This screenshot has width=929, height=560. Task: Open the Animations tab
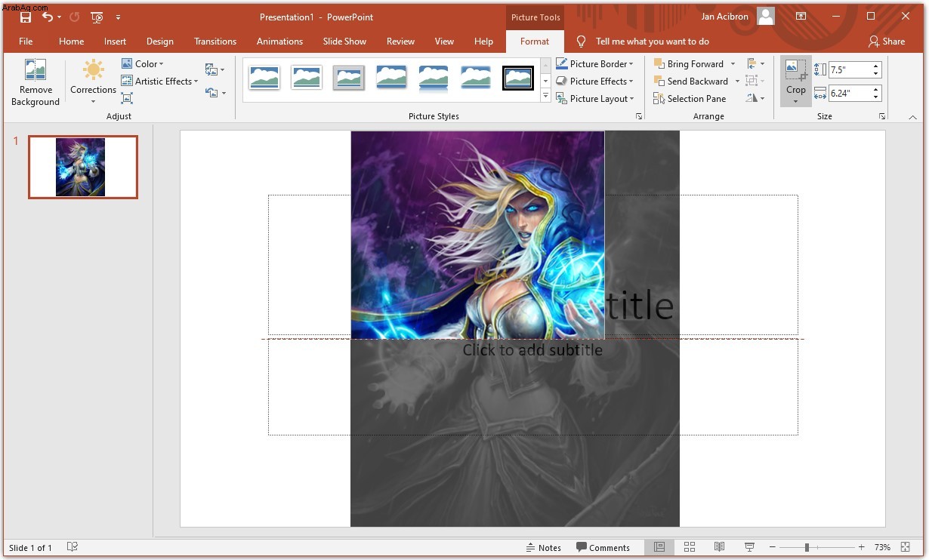[x=279, y=42]
